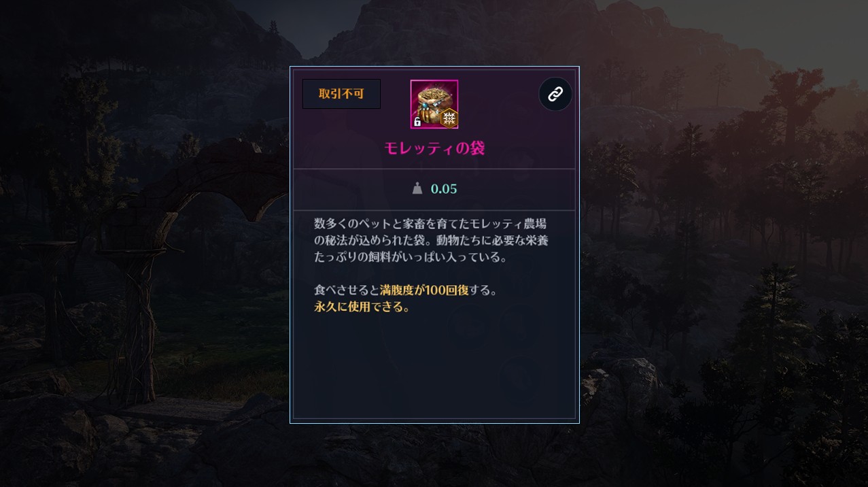Click the pink item name モレッティの袋
This screenshot has width=868, height=487.
coord(434,148)
